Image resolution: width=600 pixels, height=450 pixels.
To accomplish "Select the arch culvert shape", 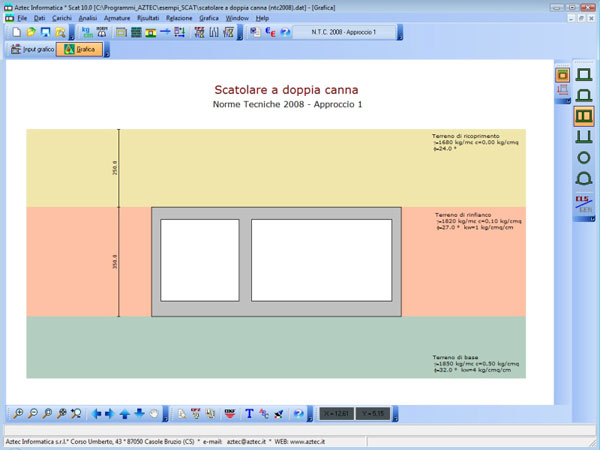I will pos(584,178).
